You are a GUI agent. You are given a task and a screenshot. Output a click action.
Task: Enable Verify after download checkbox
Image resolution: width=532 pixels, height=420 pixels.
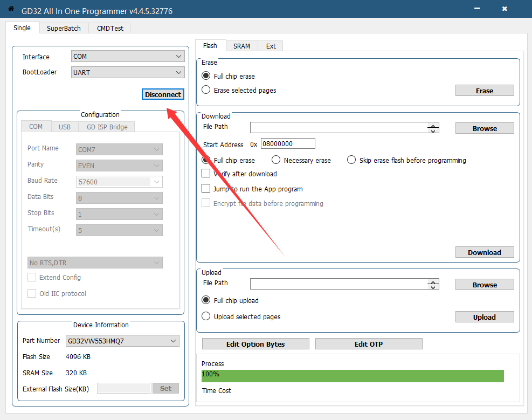tap(206, 174)
